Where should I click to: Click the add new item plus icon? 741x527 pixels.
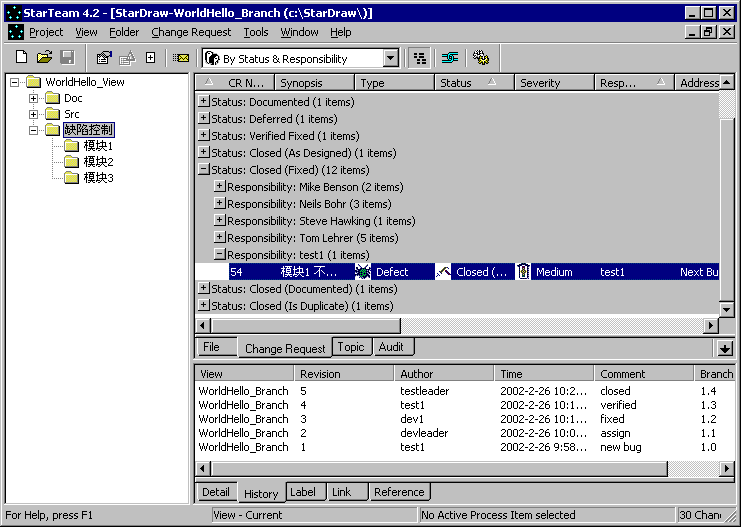pos(151,58)
